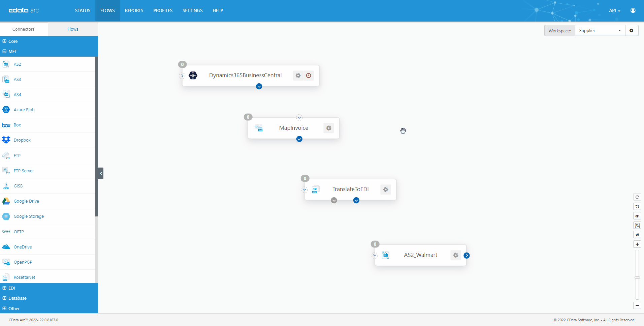This screenshot has width=644, height=326.
Task: Select the Dynamics365BusinessCentral node label
Action: (x=245, y=75)
